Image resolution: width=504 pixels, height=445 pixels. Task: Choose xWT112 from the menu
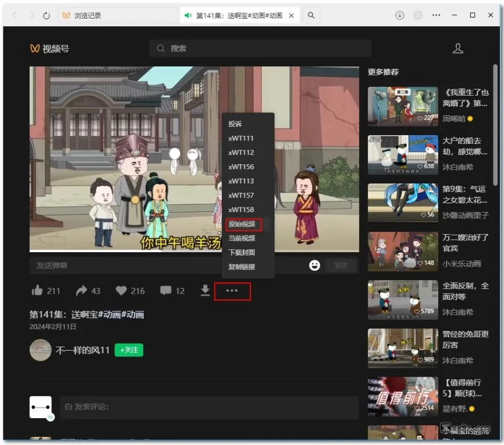coord(248,153)
